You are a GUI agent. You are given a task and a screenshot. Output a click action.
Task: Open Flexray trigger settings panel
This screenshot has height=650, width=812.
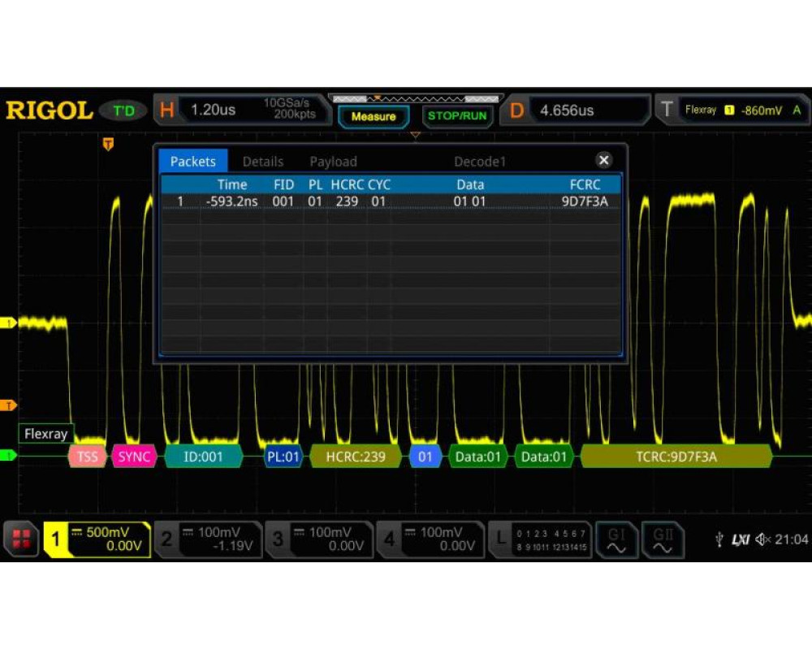(x=732, y=110)
